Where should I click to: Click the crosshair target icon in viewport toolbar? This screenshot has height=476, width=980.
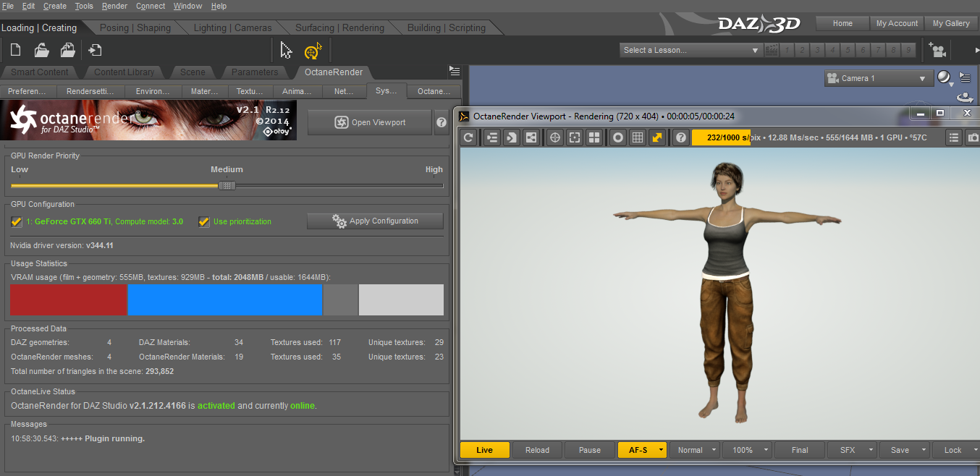pyautogui.click(x=555, y=137)
